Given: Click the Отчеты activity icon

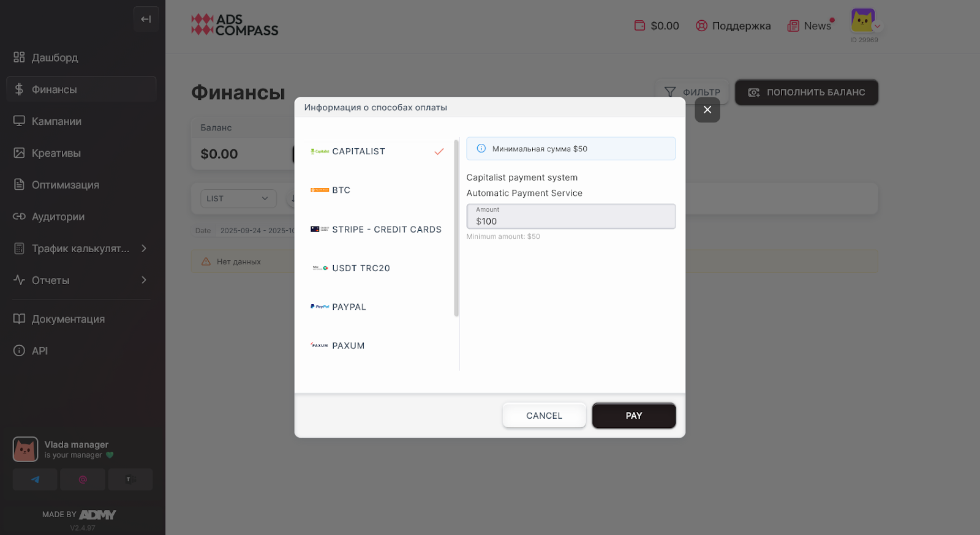Looking at the screenshot, I should [19, 280].
